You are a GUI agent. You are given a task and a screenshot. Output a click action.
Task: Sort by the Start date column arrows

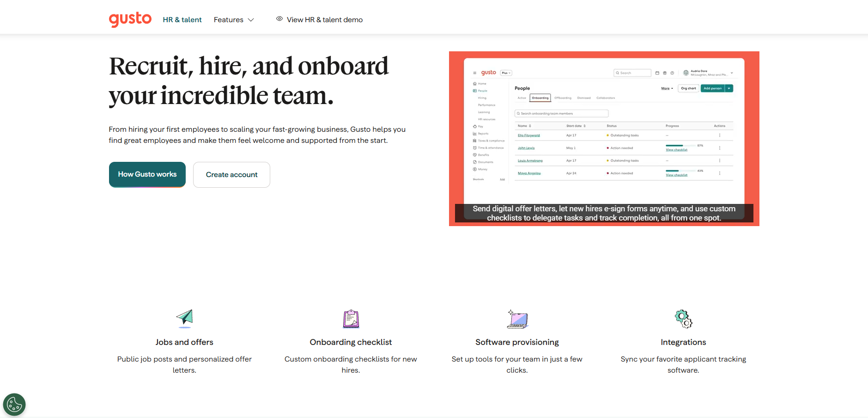pos(584,126)
